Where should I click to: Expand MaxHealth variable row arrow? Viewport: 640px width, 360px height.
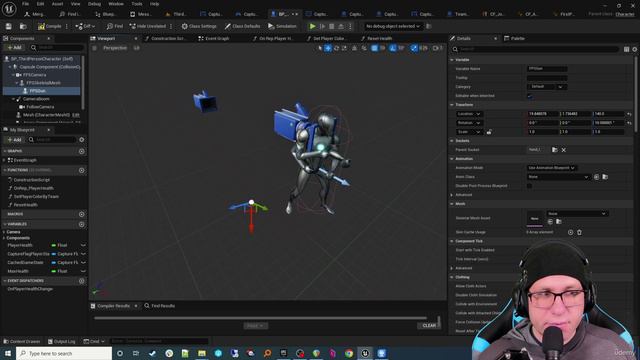click(x=83, y=271)
